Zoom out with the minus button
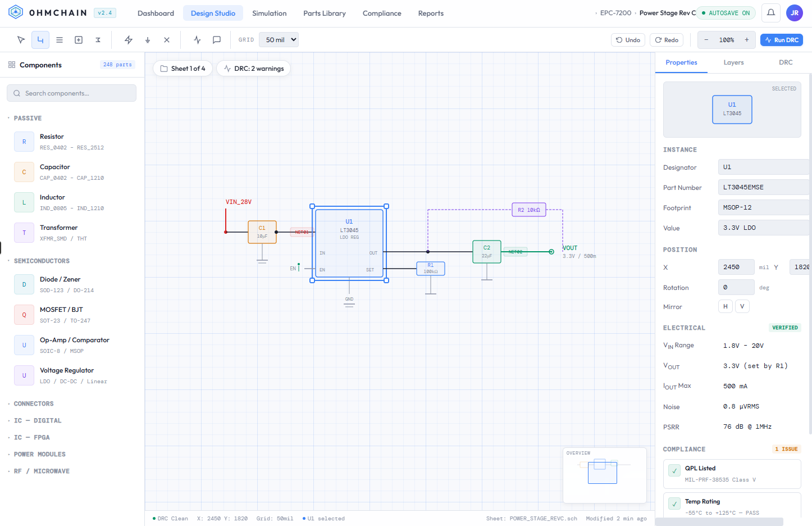Image resolution: width=812 pixels, height=526 pixels. pyautogui.click(x=706, y=40)
